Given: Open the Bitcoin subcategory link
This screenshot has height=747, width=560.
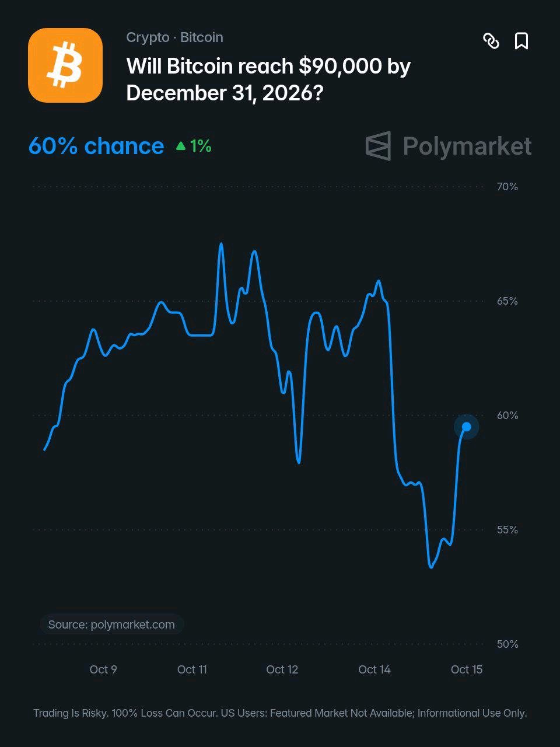Looking at the screenshot, I should pyautogui.click(x=202, y=37).
